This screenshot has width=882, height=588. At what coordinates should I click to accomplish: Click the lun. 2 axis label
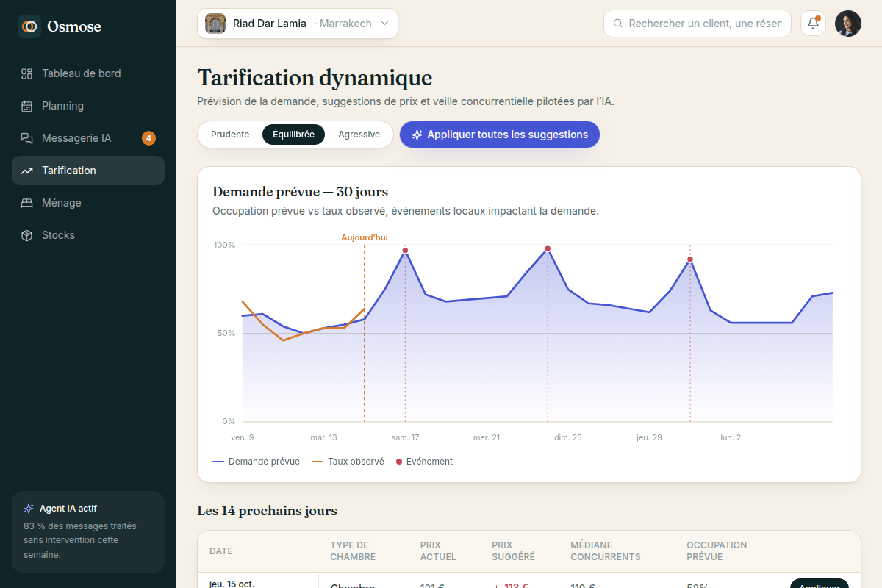[x=731, y=437]
